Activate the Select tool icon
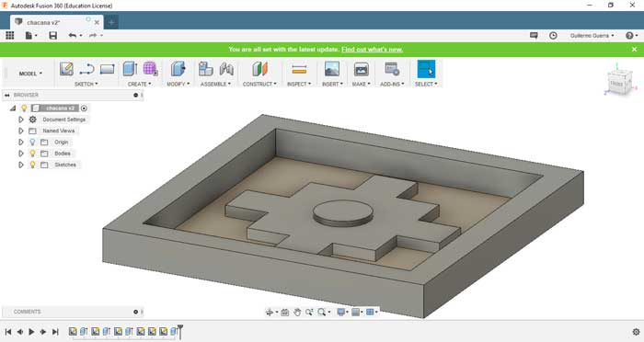The image size is (644, 342). pyautogui.click(x=426, y=69)
